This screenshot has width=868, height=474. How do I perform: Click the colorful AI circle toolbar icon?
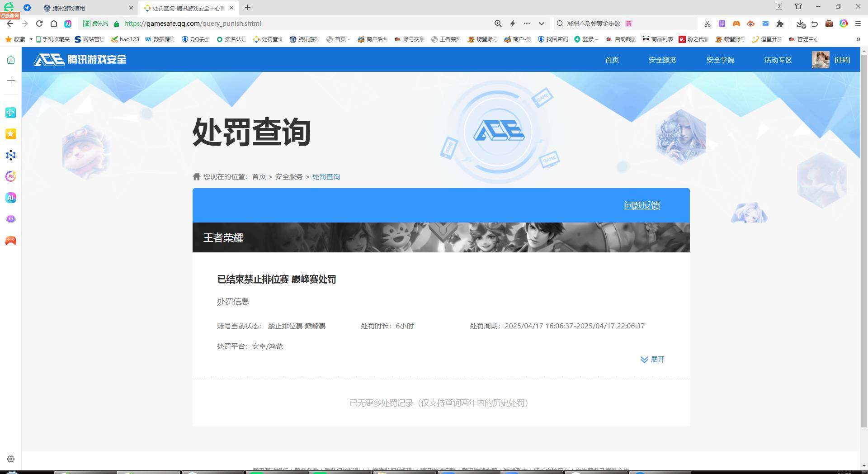click(x=844, y=24)
